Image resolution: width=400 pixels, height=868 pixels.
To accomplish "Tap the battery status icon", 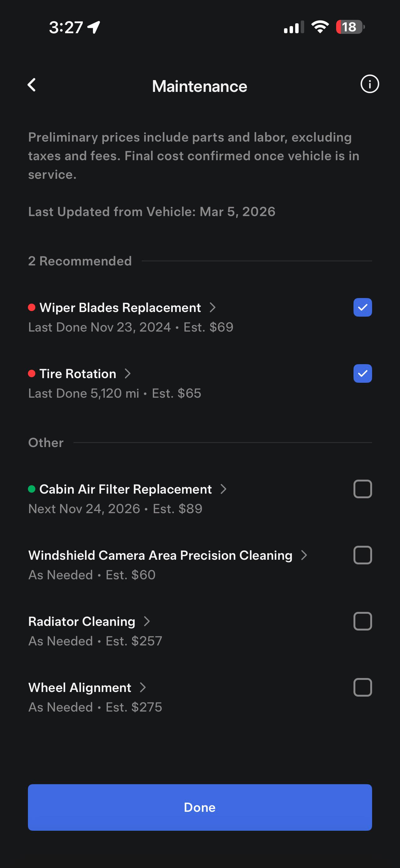I will tap(350, 27).
